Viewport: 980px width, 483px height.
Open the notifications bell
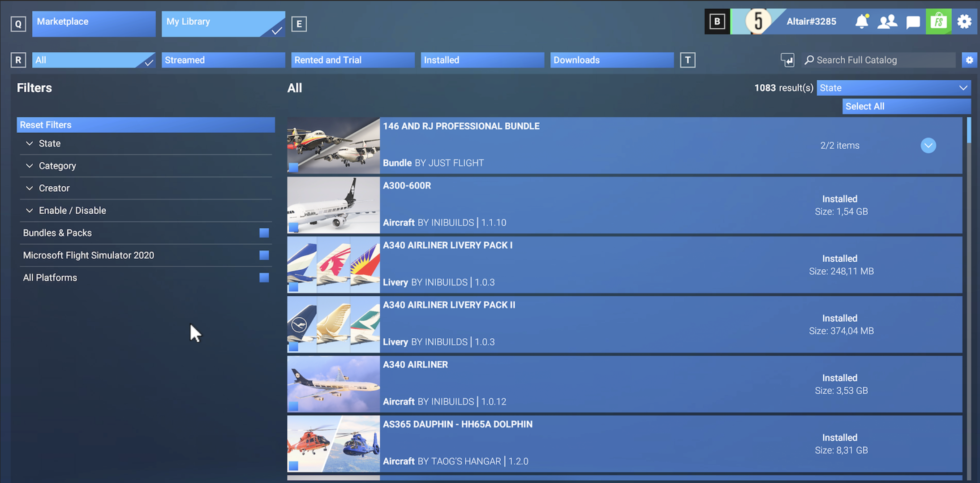coord(862,22)
